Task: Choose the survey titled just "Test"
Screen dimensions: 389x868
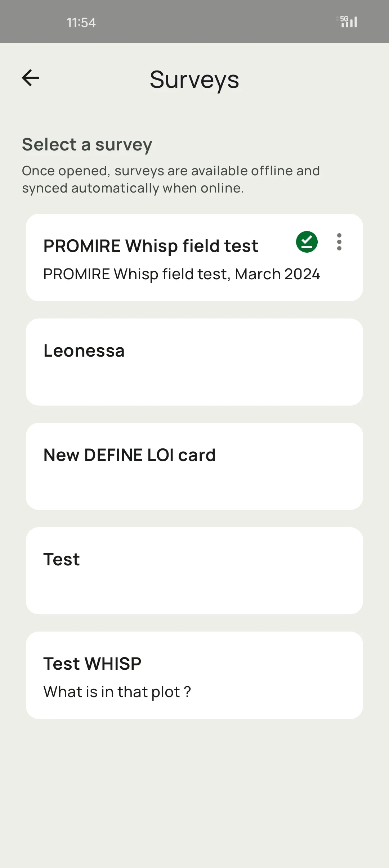Action: 62,559
